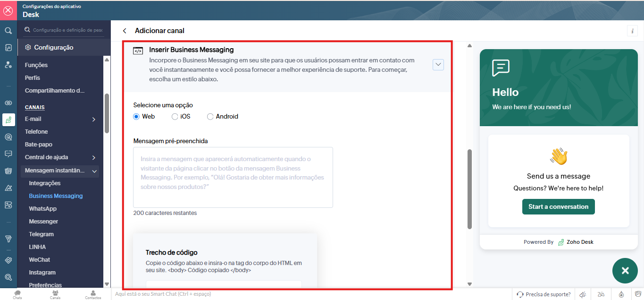This screenshot has width=644, height=300.
Task: Collapse the Inserir Business Messaging section
Action: [x=438, y=65]
